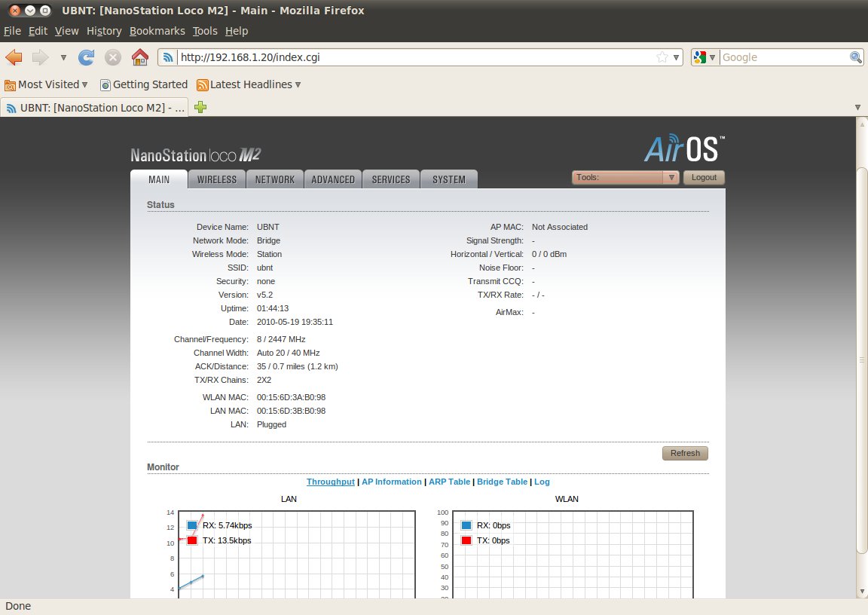Open a new tab with plus icon

200,108
